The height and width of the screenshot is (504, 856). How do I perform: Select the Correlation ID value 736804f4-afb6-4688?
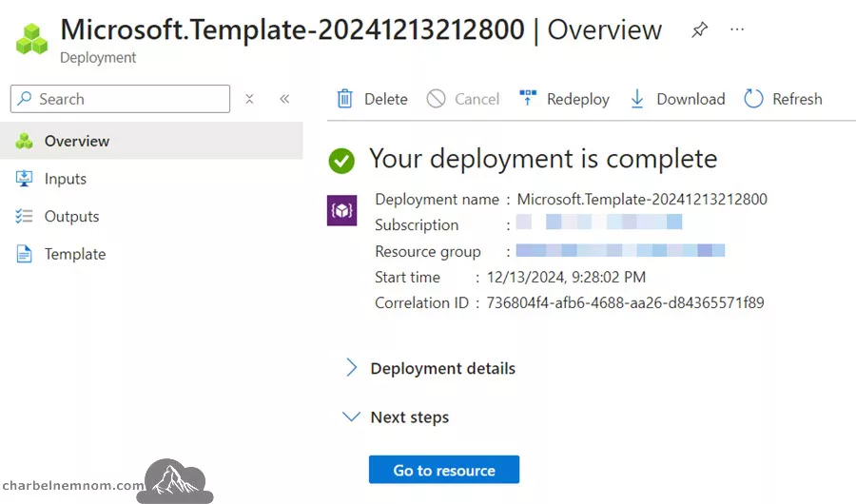(625, 303)
